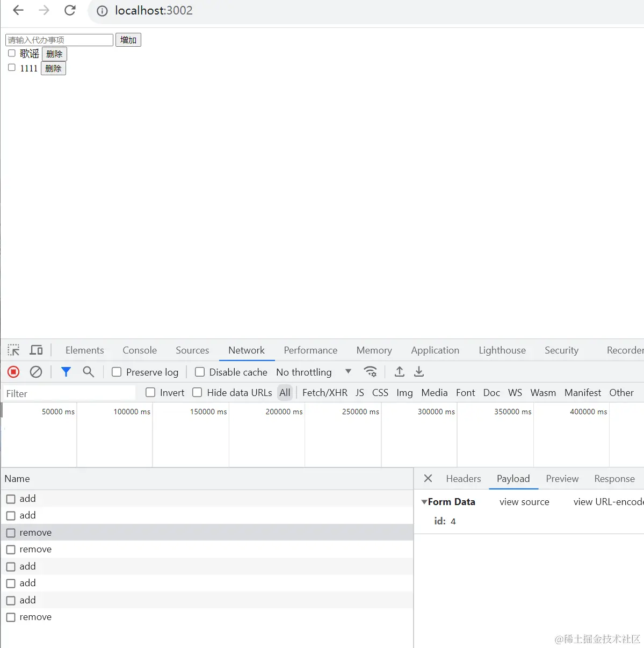Image resolution: width=644 pixels, height=648 pixels.
Task: Filter requests by Fetch/XHR
Action: tap(325, 393)
